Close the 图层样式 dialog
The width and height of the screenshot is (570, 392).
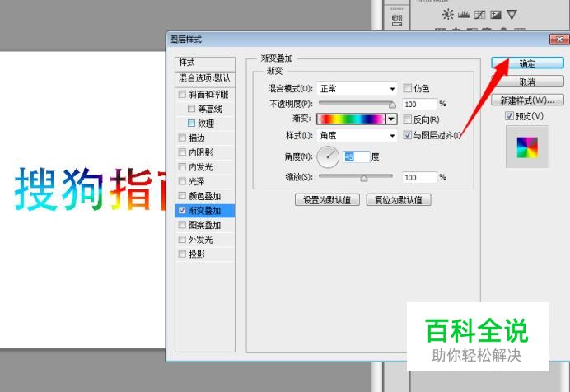tap(559, 39)
